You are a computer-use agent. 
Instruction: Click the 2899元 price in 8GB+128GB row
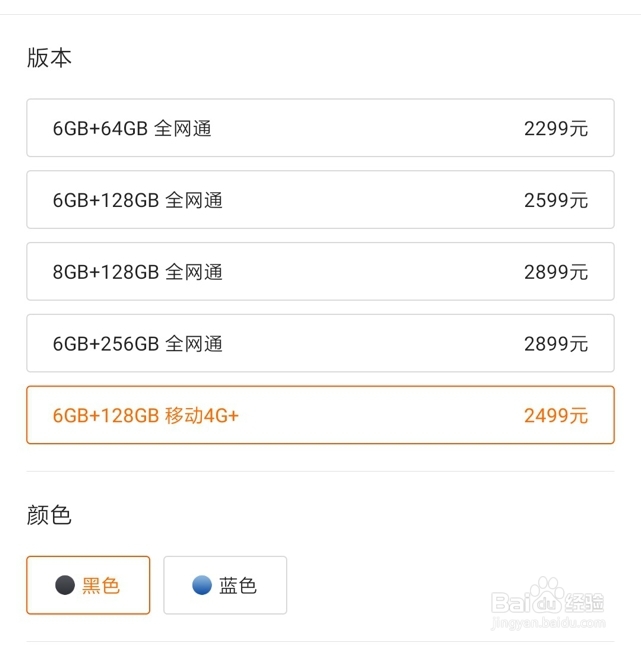click(556, 272)
